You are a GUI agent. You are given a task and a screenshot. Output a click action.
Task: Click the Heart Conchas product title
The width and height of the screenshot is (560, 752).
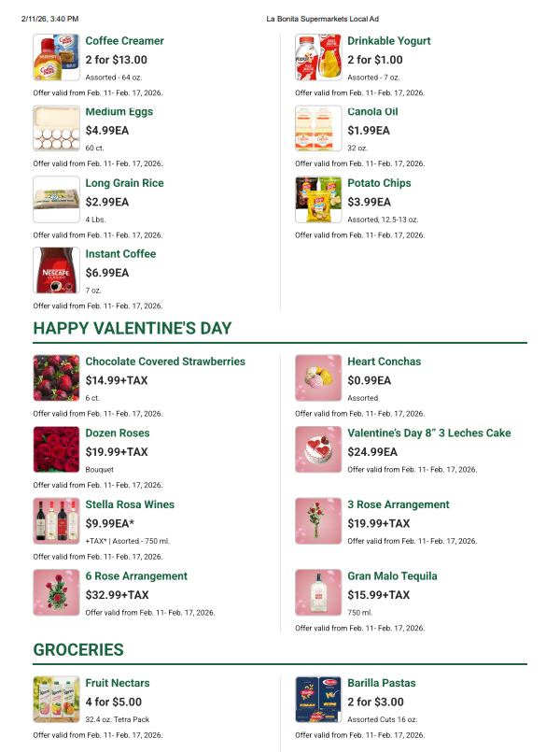pyautogui.click(x=384, y=362)
